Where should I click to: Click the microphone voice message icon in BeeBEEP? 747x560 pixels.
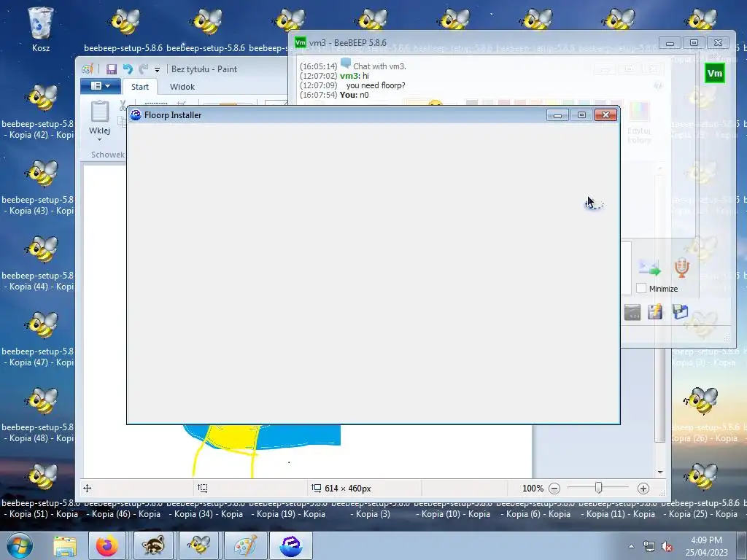click(682, 268)
